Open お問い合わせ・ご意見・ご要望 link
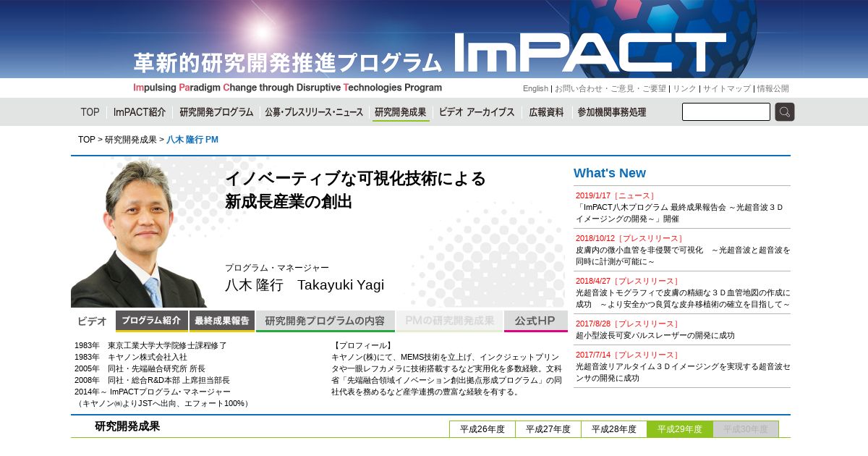 tap(610, 88)
